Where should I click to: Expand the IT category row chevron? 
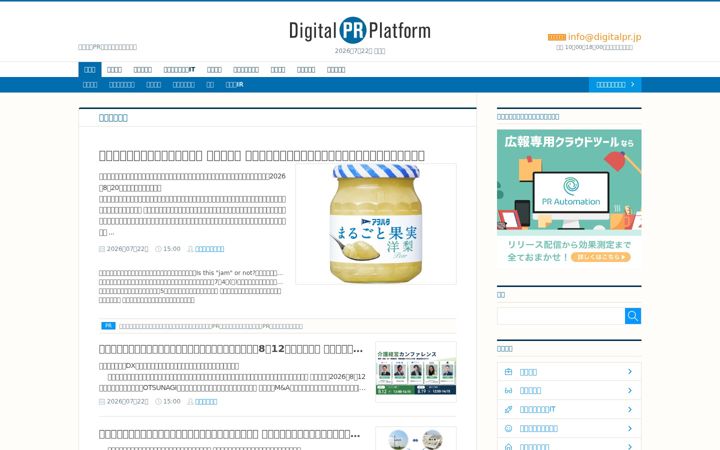click(x=630, y=409)
